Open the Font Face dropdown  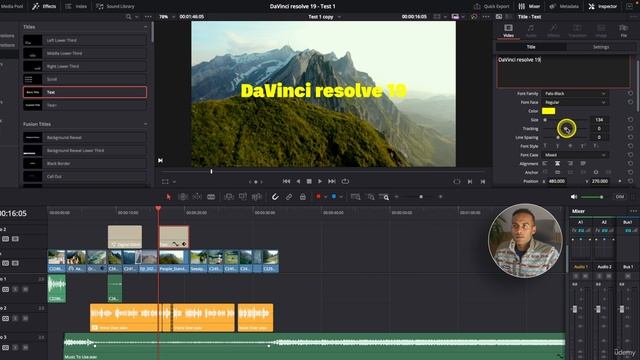(575, 102)
